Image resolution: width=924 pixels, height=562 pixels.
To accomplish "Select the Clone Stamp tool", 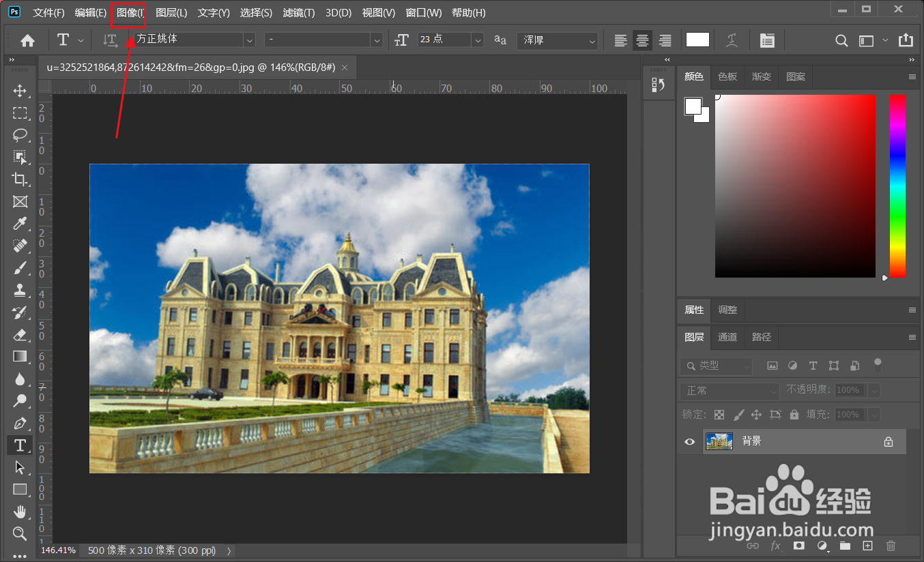I will [x=20, y=290].
